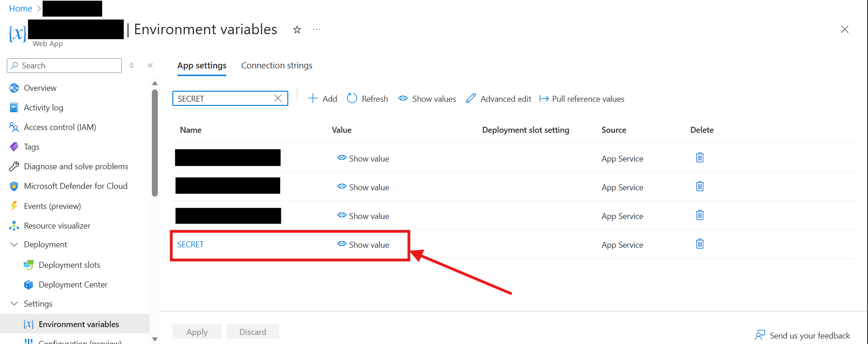Switch to the Connection strings tab
Screen dimensions: 868x344
pos(276,66)
